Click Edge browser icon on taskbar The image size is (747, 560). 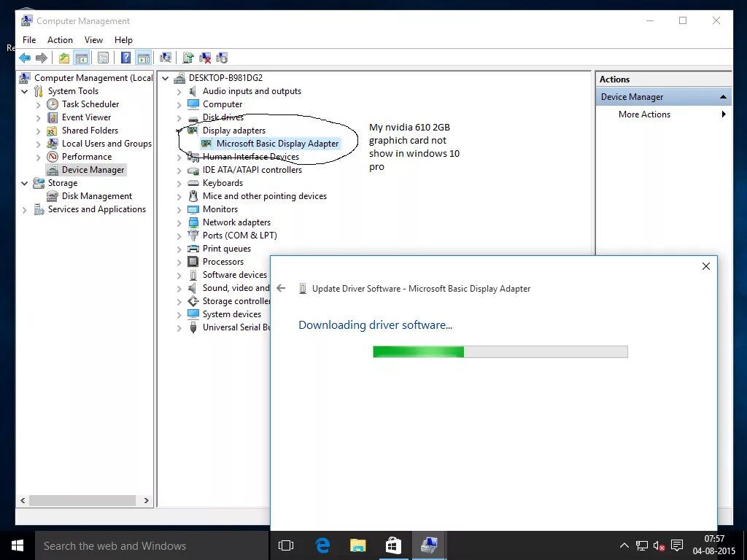click(322, 545)
